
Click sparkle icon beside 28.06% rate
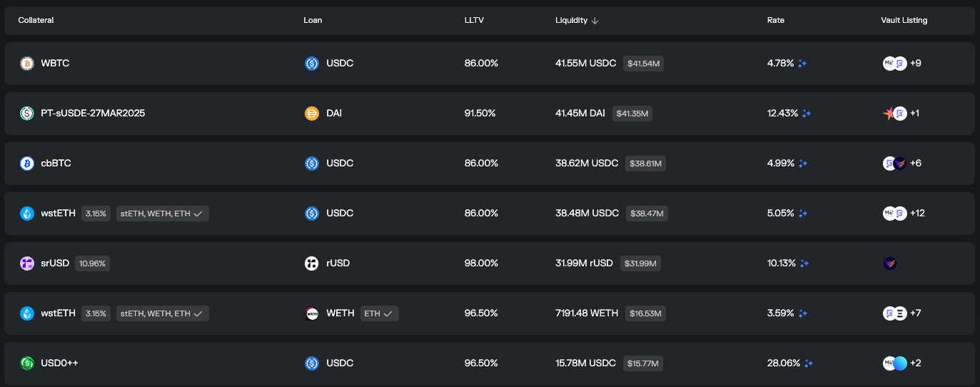point(809,363)
